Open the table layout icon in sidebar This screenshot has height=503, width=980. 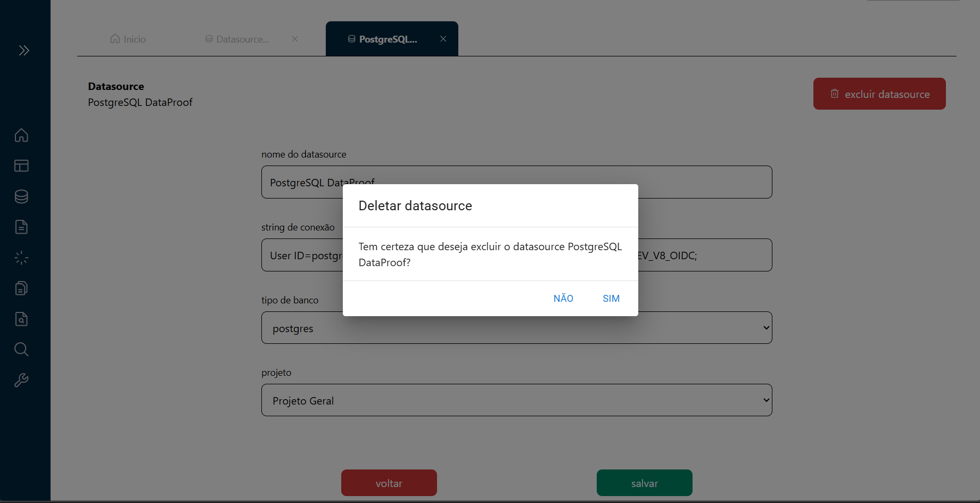pyautogui.click(x=21, y=166)
